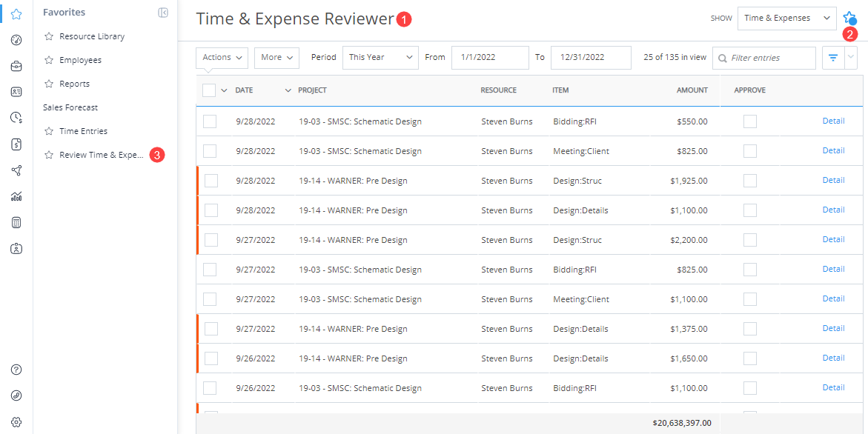Screen dimensions: 868x434
Task: Sort by the PROJECT column header
Action: tap(312, 90)
